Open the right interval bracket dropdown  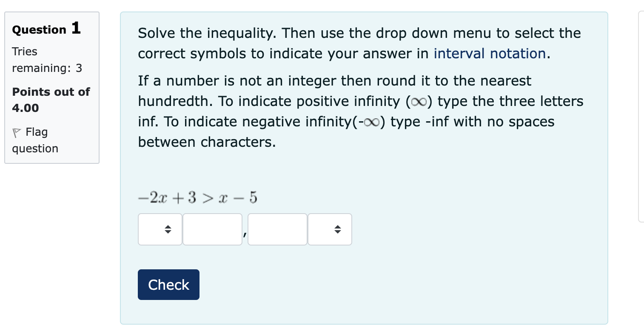pyautogui.click(x=330, y=229)
